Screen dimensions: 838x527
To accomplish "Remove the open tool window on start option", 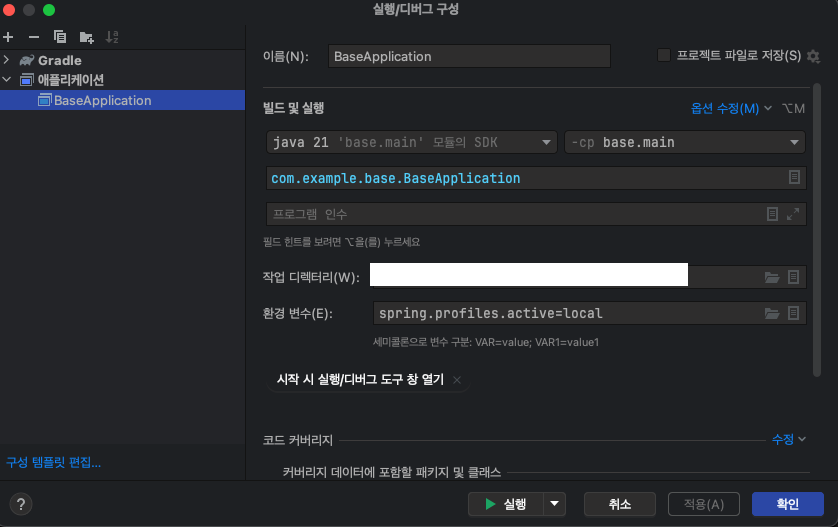I will pyautogui.click(x=457, y=380).
